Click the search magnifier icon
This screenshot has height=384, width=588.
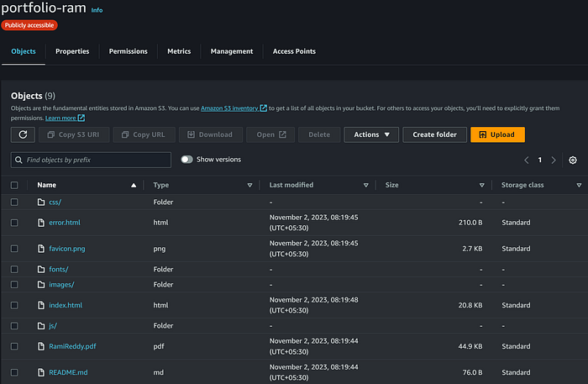pos(18,160)
